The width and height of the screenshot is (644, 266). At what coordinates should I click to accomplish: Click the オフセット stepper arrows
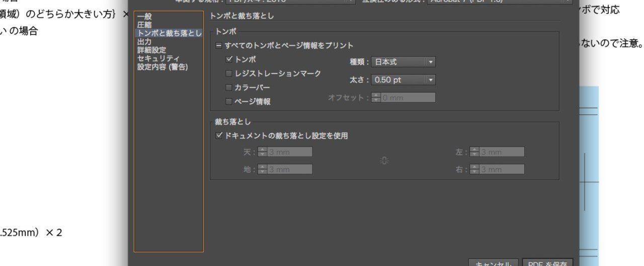(376, 98)
